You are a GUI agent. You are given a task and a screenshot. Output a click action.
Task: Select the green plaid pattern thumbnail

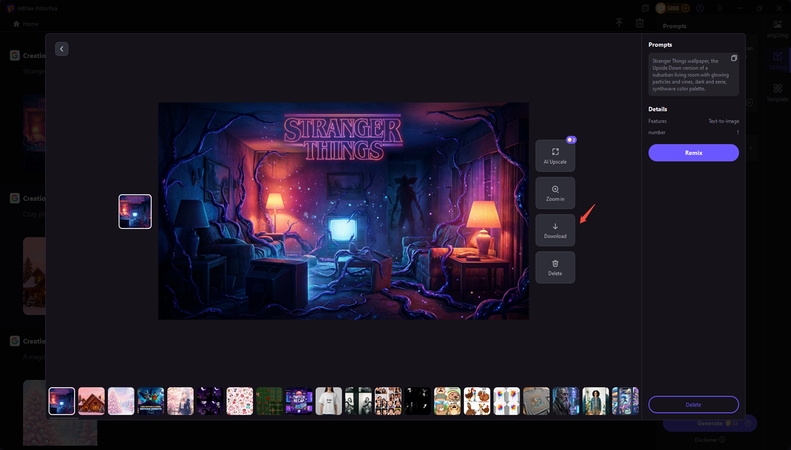[269, 401]
